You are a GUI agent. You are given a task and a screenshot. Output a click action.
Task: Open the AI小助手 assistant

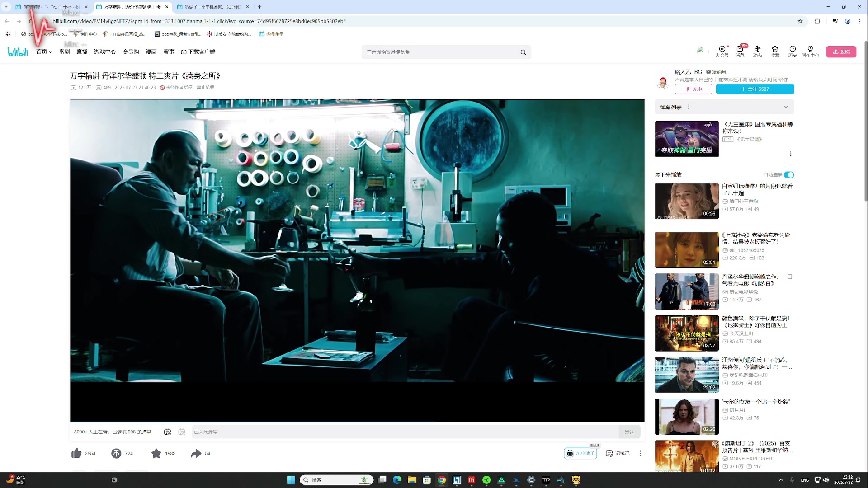tap(580, 453)
